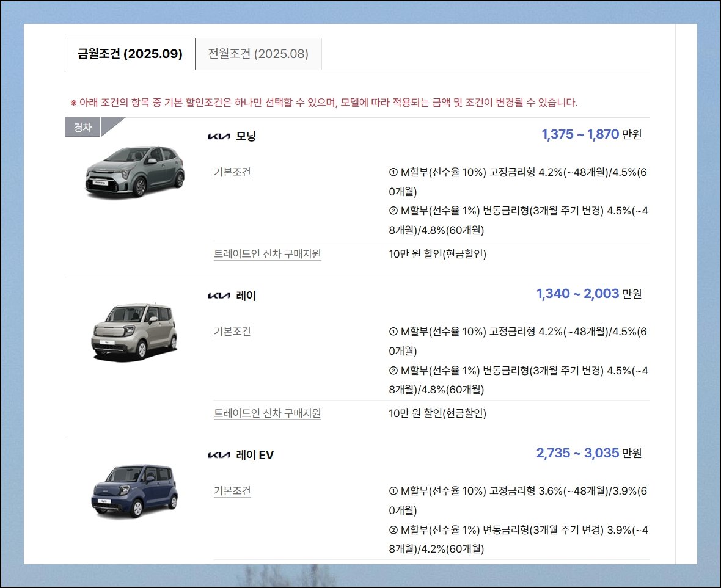Open 트레이드인 신차 구매지원 link under 레이
Viewport: 721px width, 588px height.
click(x=267, y=413)
